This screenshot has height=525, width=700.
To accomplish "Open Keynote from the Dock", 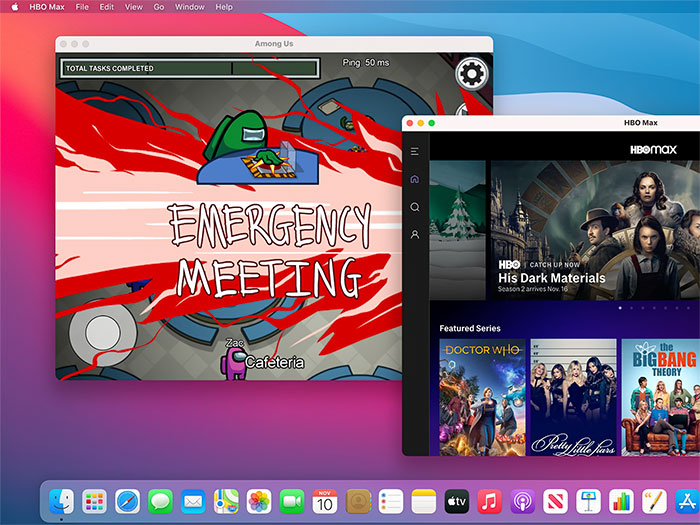I will tap(588, 502).
